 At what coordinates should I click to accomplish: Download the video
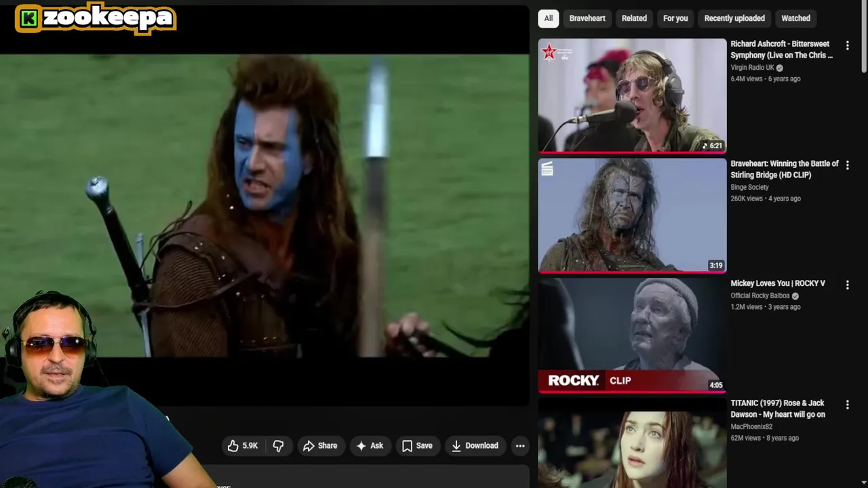click(475, 445)
